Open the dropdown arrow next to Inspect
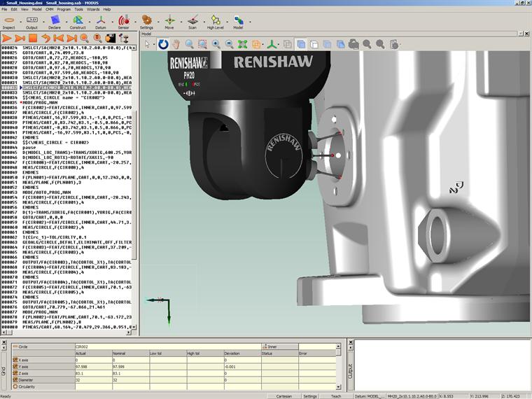The image size is (532, 399). tap(21, 22)
